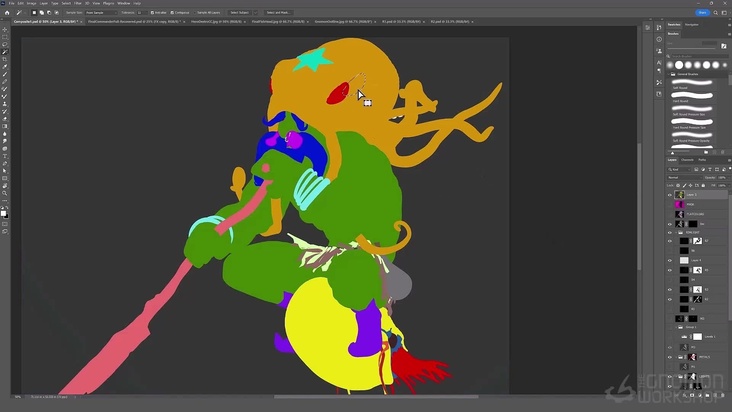Click the Select and Mask button
Viewport: 732px width, 412px height.
point(278,13)
